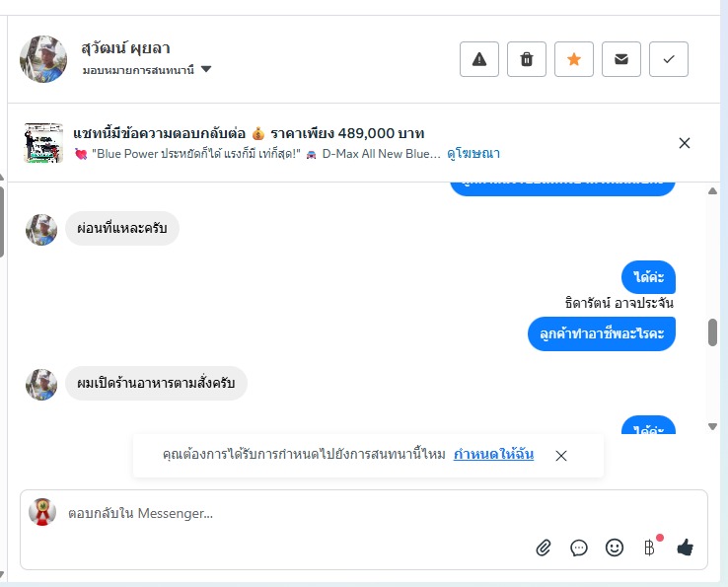Mark conversation as spam with warning icon
The height and width of the screenshot is (587, 728).
point(479,59)
